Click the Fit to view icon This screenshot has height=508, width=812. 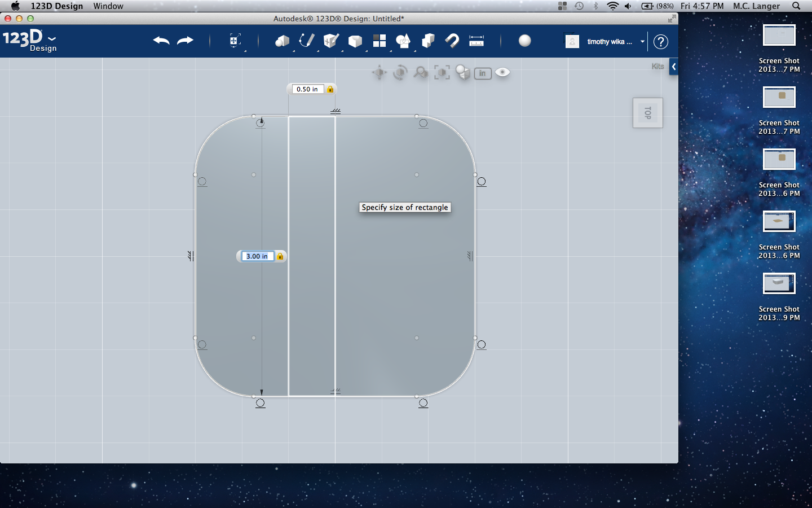[x=442, y=72]
